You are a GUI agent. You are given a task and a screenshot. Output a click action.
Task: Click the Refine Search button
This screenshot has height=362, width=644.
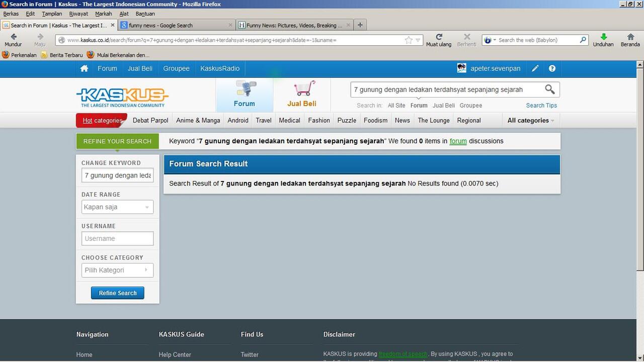click(117, 293)
